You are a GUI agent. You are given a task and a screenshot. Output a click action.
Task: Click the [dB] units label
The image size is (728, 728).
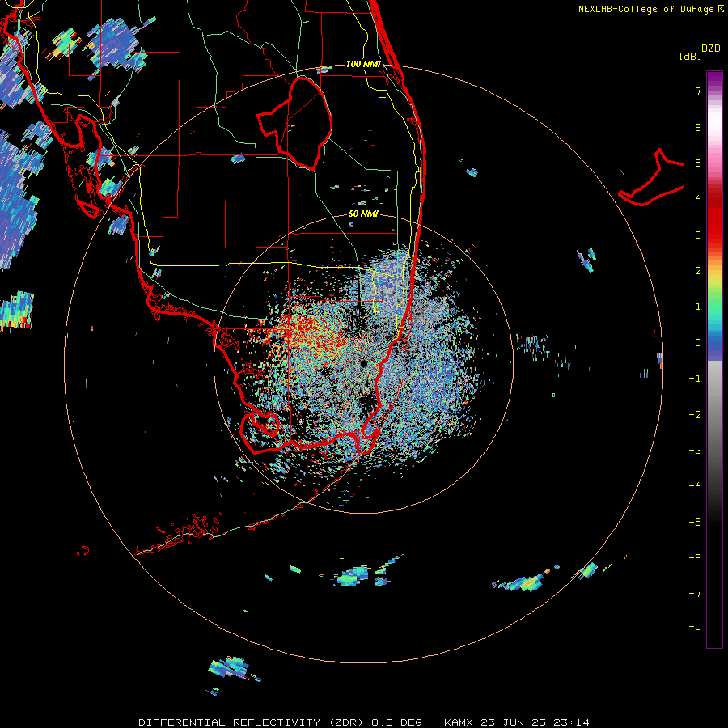(689, 56)
